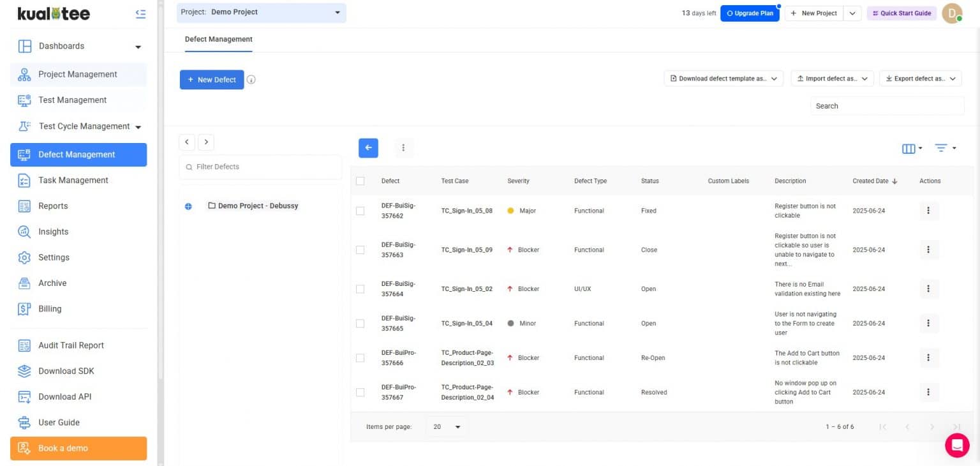Open the Export defect as dropdown
This screenshot has height=466, width=980.
920,79
